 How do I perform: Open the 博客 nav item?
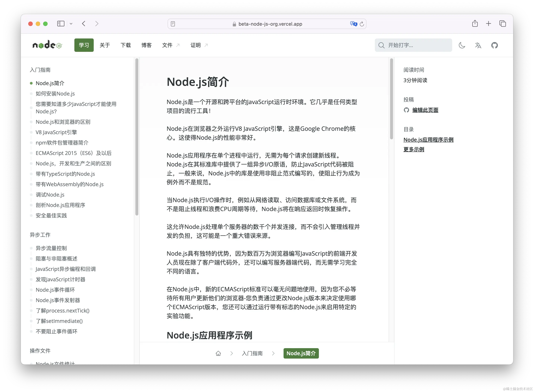[x=146, y=45]
